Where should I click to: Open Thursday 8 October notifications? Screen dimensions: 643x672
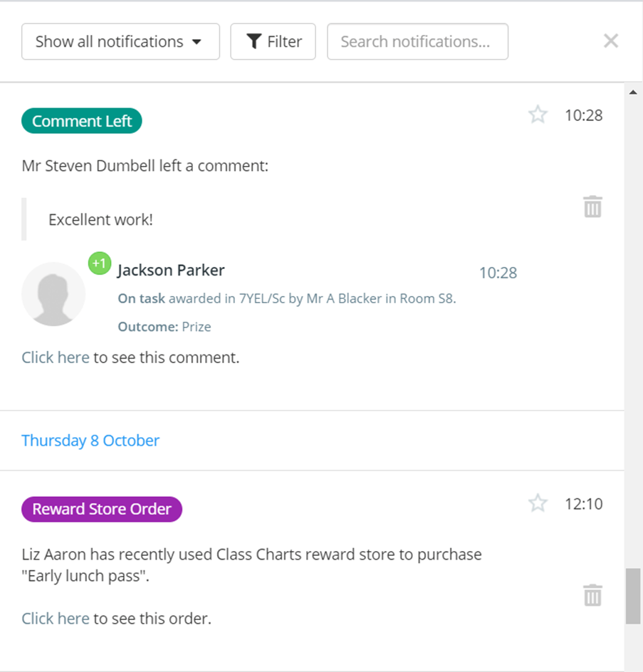point(90,440)
